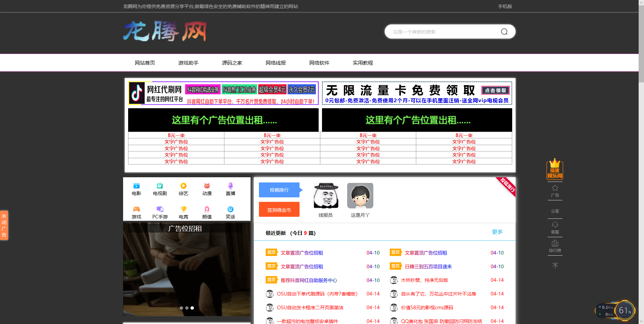This screenshot has width=644, height=324.
Task: Open 推荐抖音网红自助服务中心 article
Action: point(309,280)
